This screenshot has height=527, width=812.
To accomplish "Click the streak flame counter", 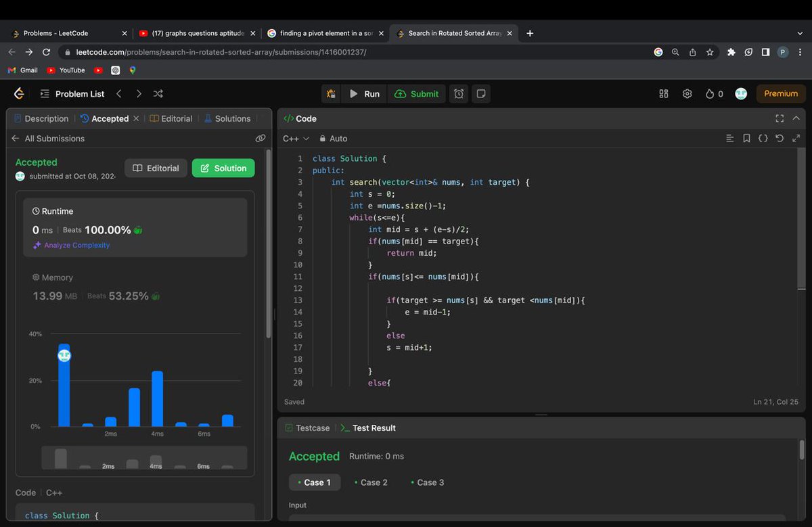I will click(x=714, y=94).
